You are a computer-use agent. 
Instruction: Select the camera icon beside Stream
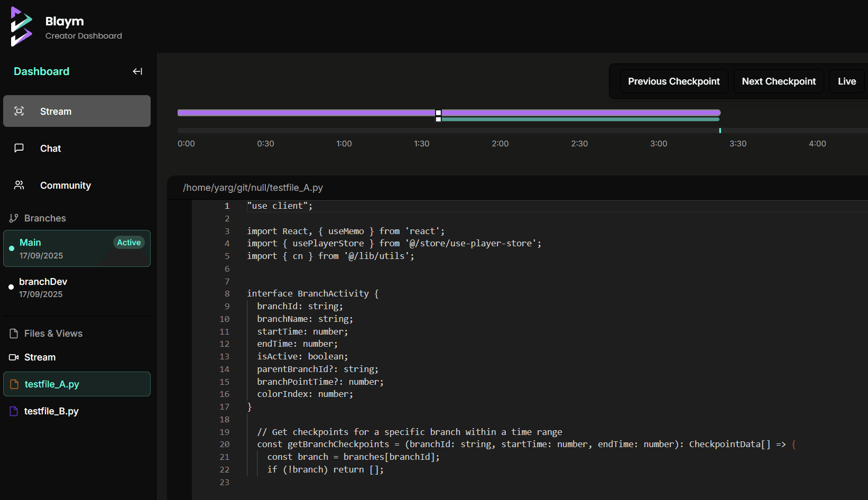tap(13, 357)
